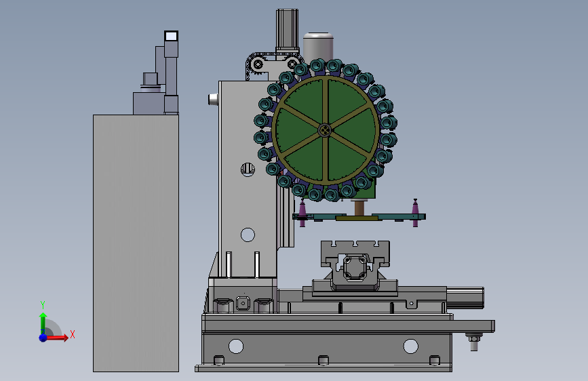588x381 pixels.
Task: Select the center hub of the tool magazine
Action: (325, 130)
